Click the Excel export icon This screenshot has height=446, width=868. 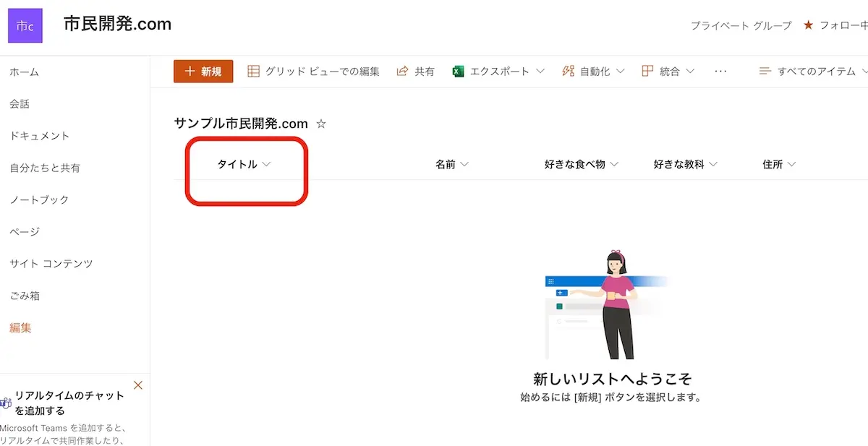coord(458,72)
